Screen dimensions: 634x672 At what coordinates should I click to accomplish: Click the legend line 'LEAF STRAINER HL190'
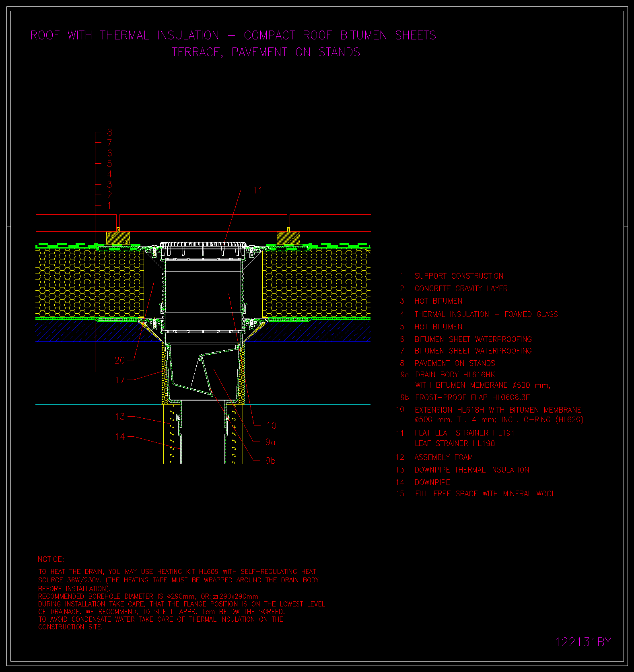coord(455,444)
